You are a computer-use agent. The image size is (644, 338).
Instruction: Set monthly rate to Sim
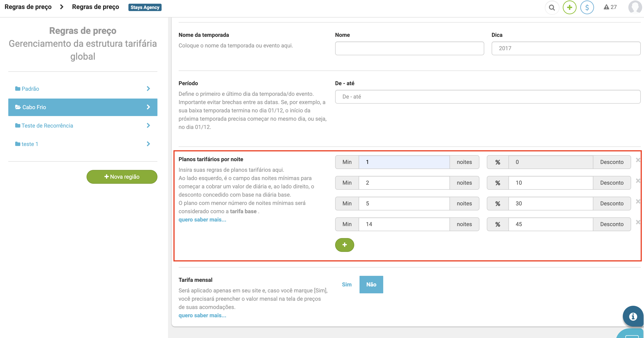coord(346,285)
